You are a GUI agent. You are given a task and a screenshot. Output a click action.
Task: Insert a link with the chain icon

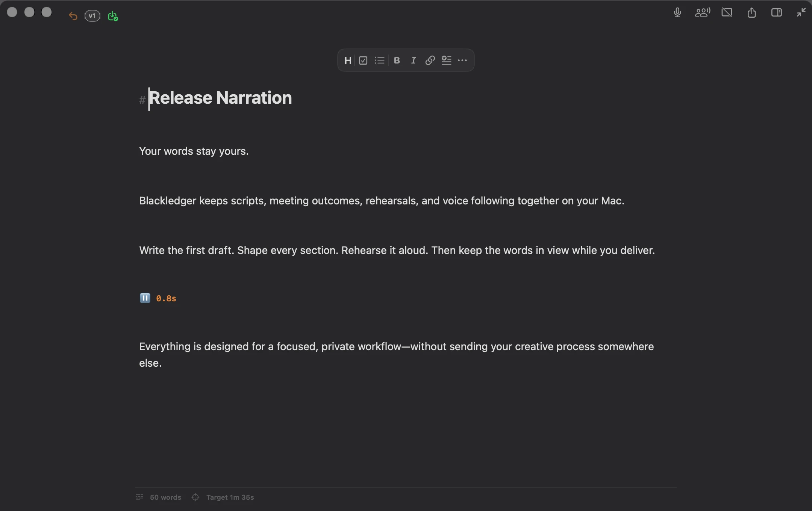point(430,60)
